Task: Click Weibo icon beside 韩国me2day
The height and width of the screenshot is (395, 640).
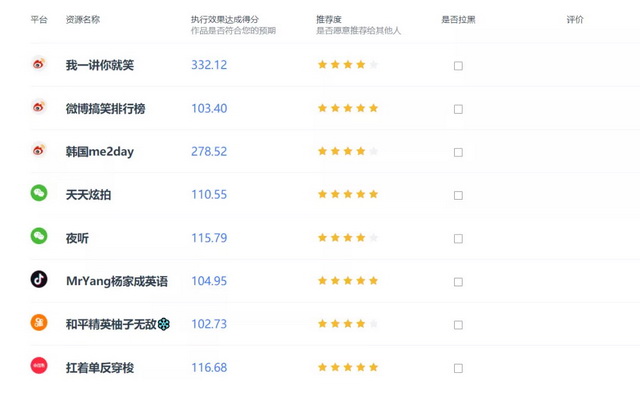Action: click(x=39, y=150)
